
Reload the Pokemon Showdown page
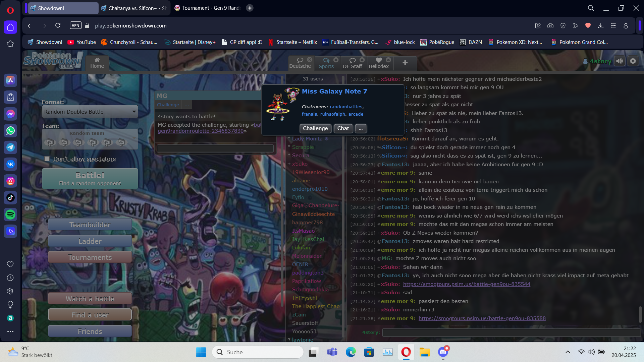(58, 25)
